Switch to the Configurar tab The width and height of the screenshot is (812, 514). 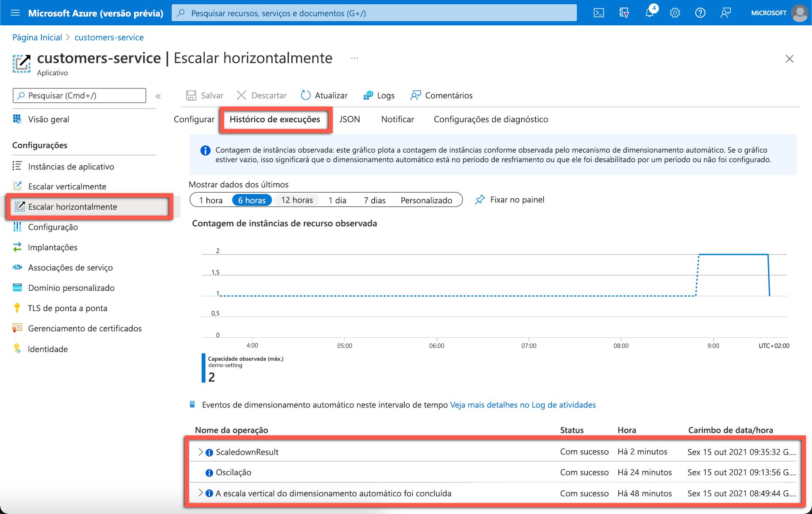194,120
